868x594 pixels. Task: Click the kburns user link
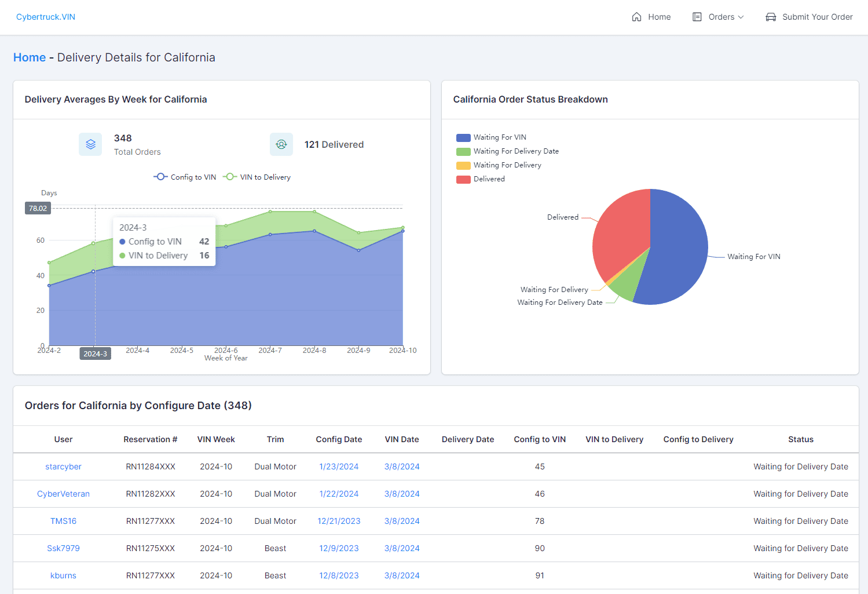coord(63,575)
